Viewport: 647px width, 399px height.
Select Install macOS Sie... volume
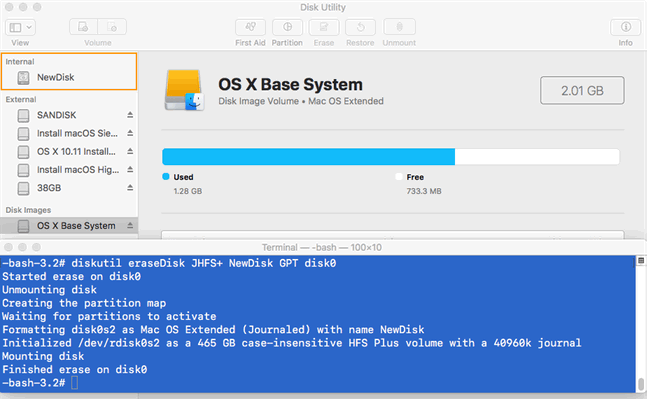coord(69,133)
